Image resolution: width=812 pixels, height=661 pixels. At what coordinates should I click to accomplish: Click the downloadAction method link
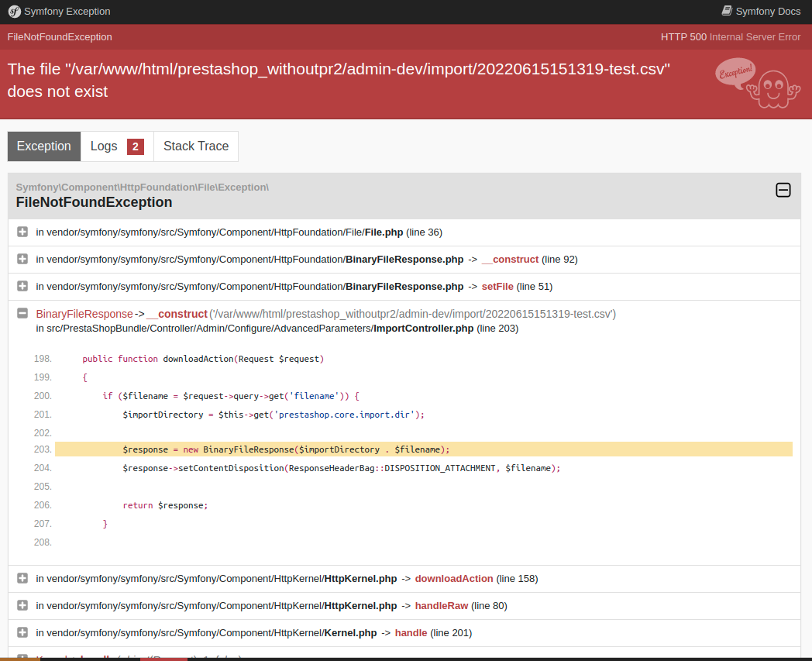454,578
